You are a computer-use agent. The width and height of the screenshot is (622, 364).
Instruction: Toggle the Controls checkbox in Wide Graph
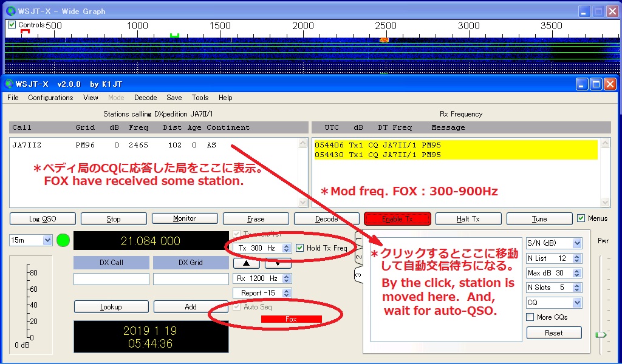click(x=12, y=24)
